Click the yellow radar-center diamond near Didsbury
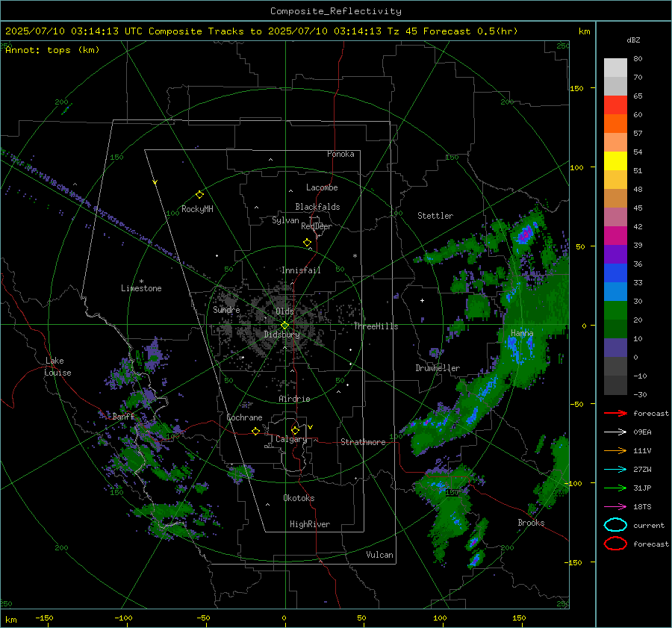This screenshot has width=672, height=628. tap(285, 326)
